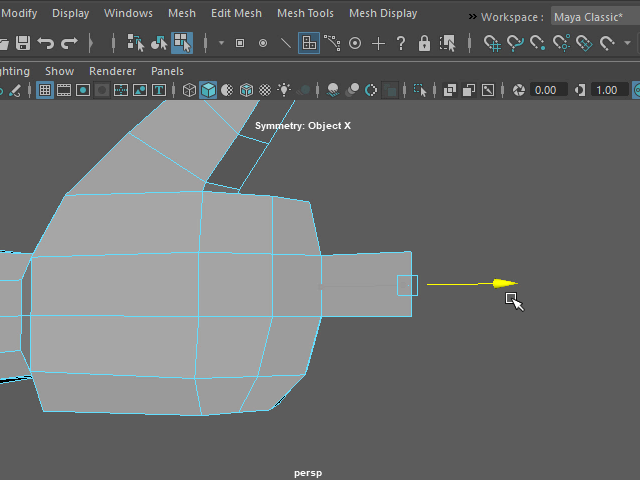
Task: Click the lock selection padlock icon
Action: pyautogui.click(x=425, y=43)
